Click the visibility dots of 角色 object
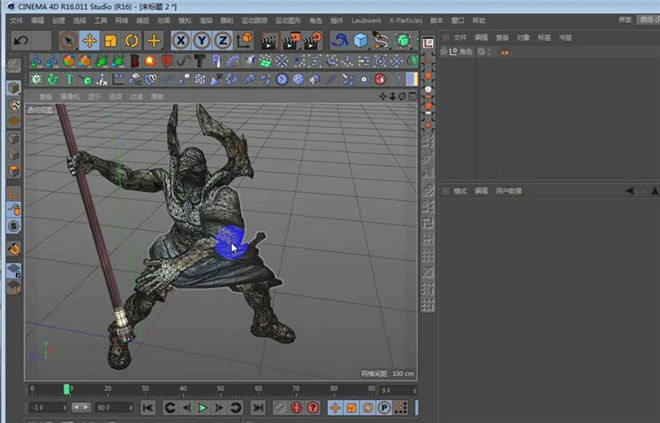Viewport: 660px width, 423px height. pos(489,52)
